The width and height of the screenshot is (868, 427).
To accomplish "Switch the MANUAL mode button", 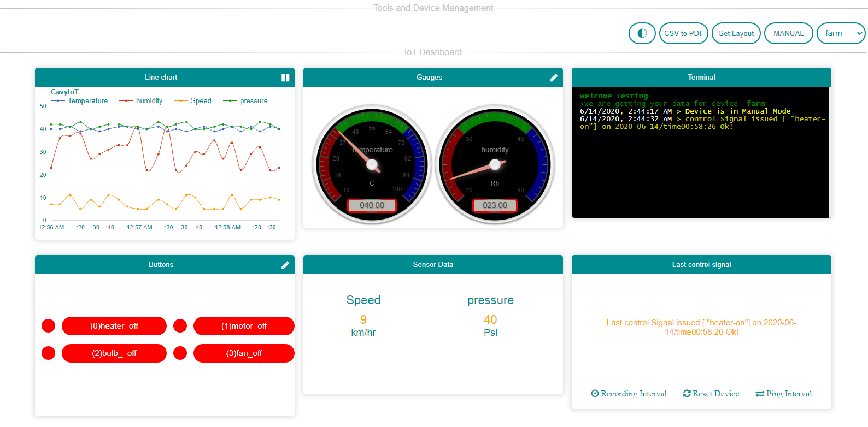I will coord(788,33).
